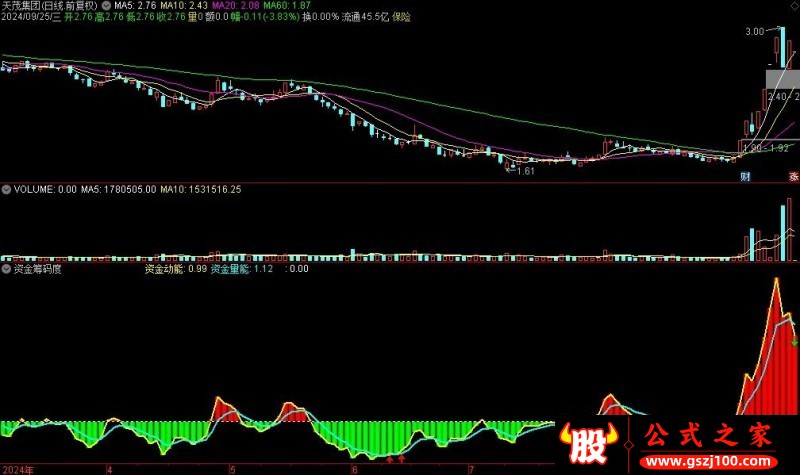This screenshot has height=475, width=800.
Task: Expand the main chart indicator dropdown arrow
Action: tap(104, 6)
